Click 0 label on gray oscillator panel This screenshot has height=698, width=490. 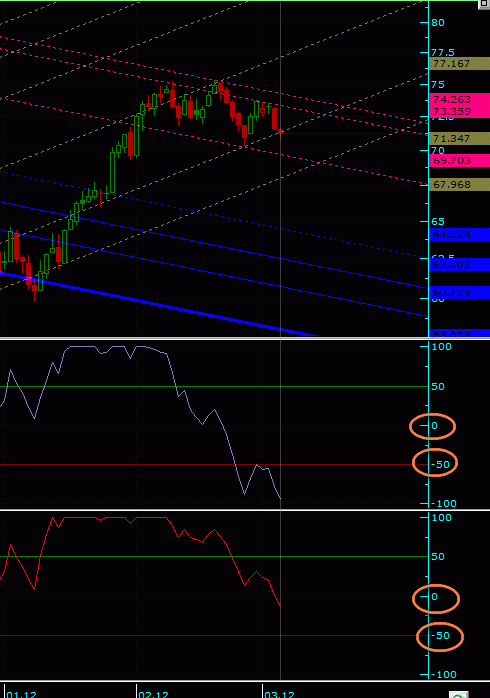[x=434, y=426]
